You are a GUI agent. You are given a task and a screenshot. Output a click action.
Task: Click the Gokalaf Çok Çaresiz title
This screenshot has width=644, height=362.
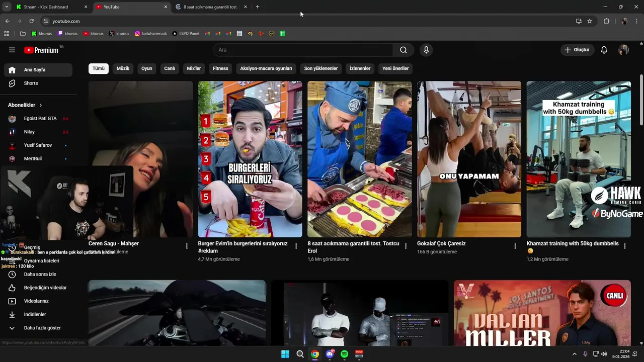tap(441, 243)
